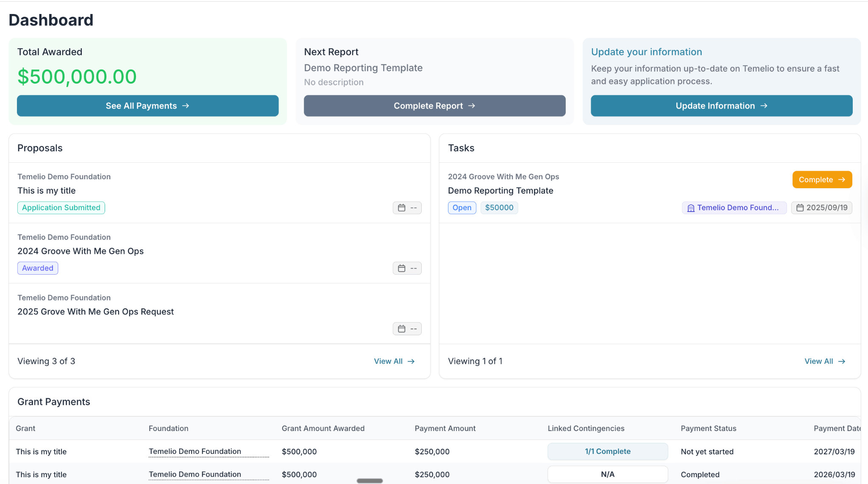The image size is (868, 484).
Task: Click Viewing 1 of 1 text
Action: click(475, 362)
